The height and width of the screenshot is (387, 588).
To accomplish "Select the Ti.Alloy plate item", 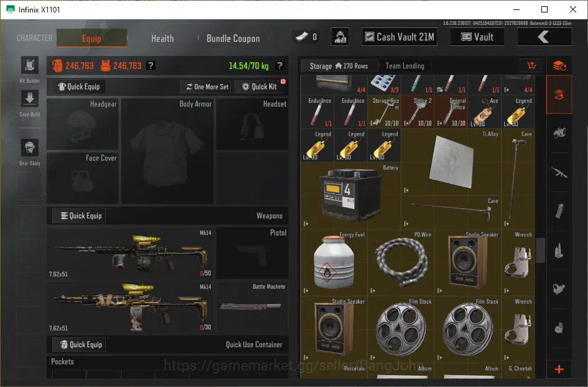I will [x=451, y=161].
